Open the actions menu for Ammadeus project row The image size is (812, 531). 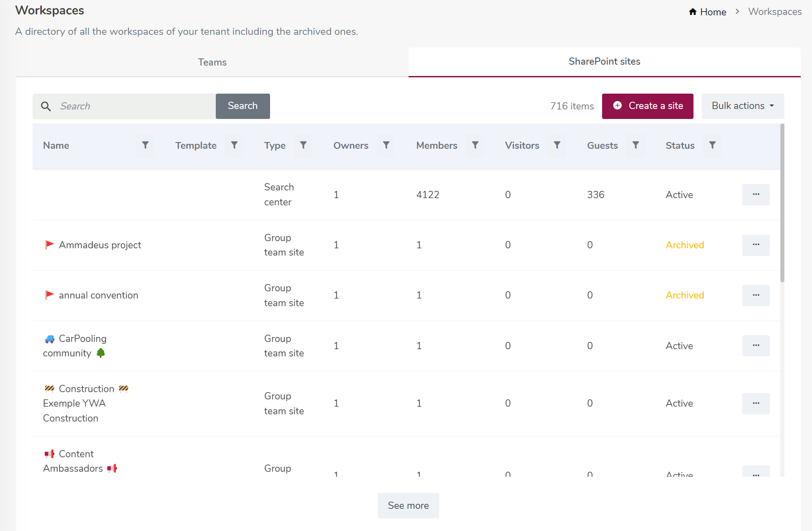tap(755, 245)
